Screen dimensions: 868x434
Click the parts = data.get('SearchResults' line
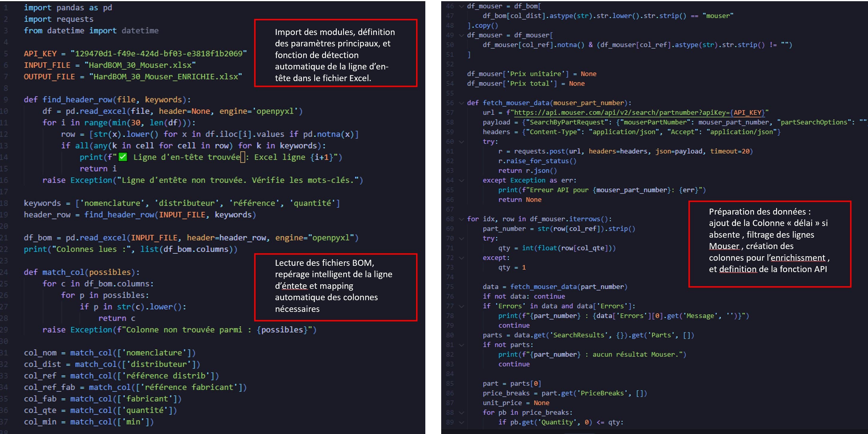(x=588, y=335)
